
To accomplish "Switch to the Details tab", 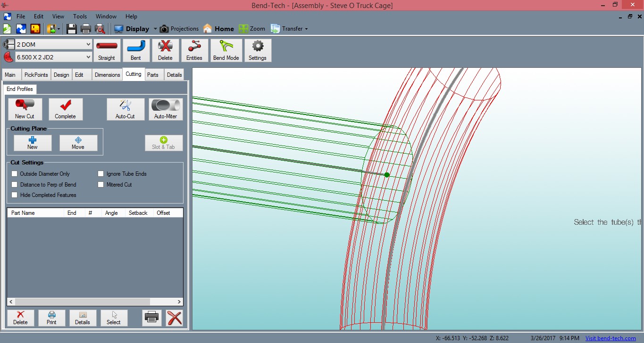I will click(x=174, y=75).
